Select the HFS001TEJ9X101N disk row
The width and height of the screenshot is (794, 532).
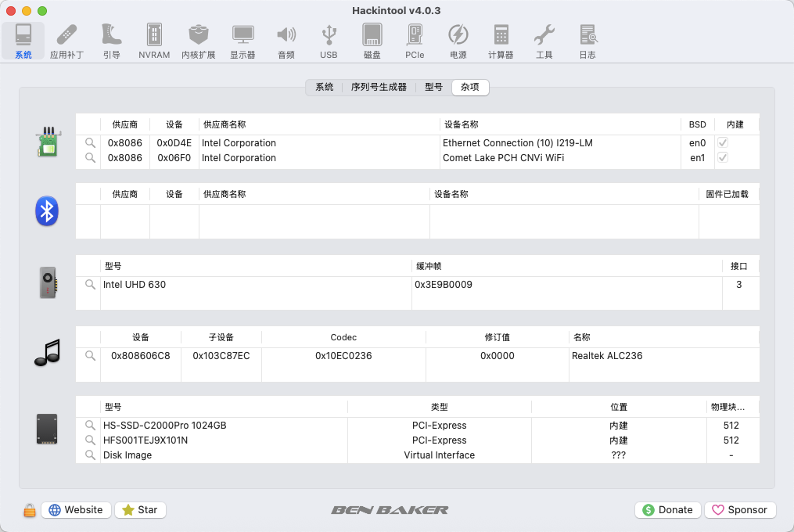(x=417, y=440)
